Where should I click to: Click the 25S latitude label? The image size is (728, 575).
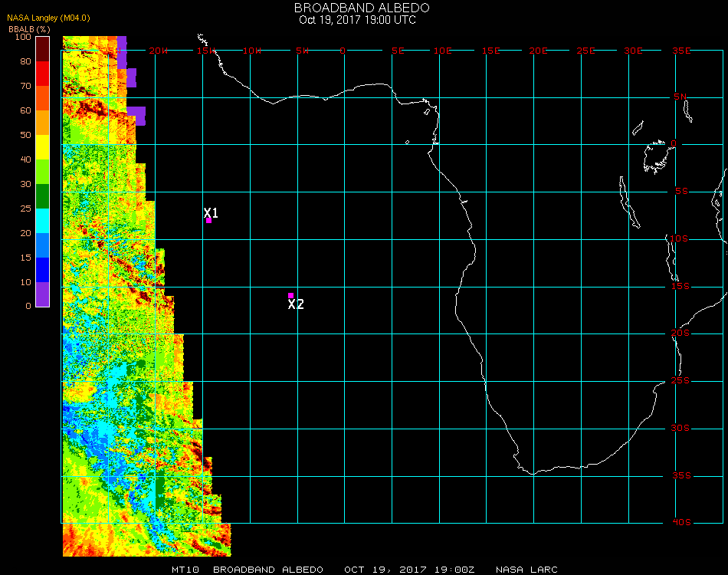tap(680, 381)
